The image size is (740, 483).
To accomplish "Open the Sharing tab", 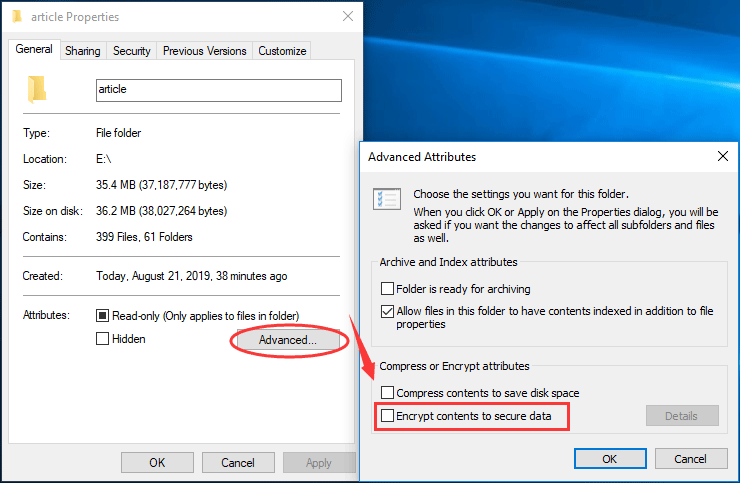I will 83,51.
